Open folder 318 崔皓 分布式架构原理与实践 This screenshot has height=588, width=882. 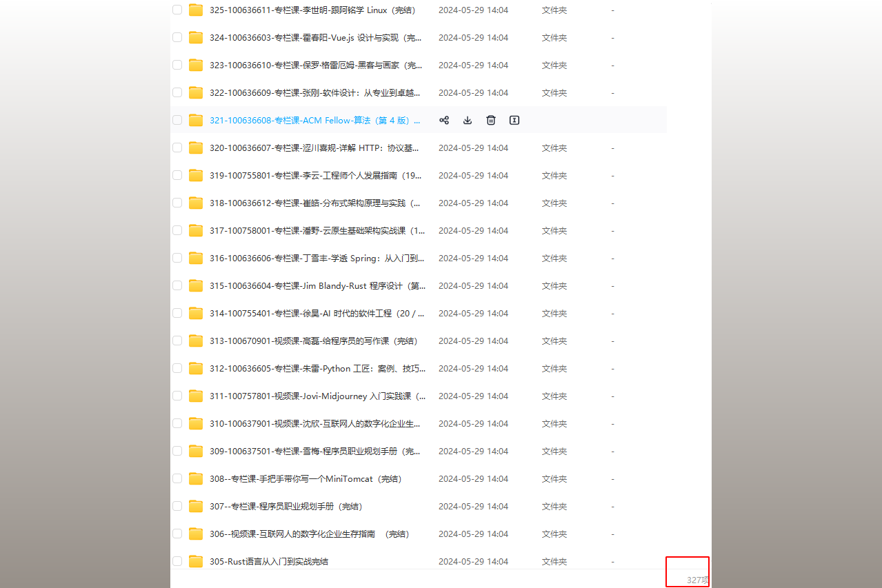click(315, 203)
